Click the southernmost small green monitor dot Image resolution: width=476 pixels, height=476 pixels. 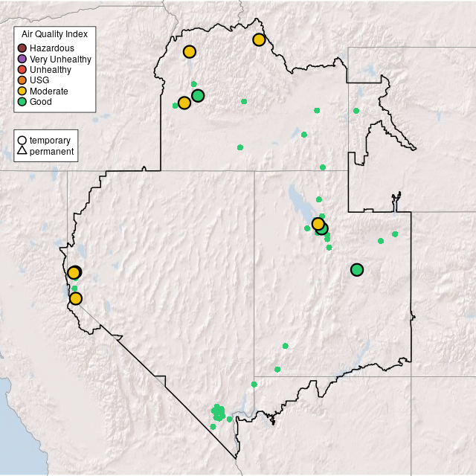click(x=213, y=426)
